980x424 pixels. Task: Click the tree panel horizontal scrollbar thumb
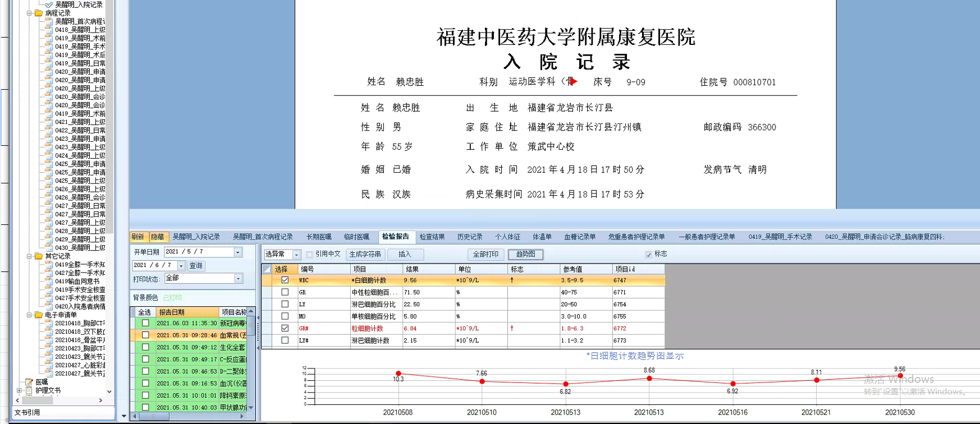coord(37,400)
